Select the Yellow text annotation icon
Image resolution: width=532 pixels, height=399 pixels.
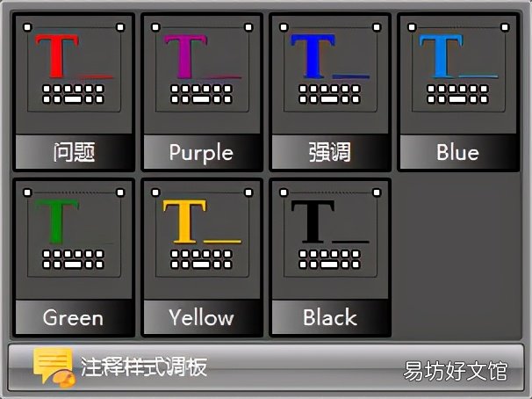click(x=202, y=234)
